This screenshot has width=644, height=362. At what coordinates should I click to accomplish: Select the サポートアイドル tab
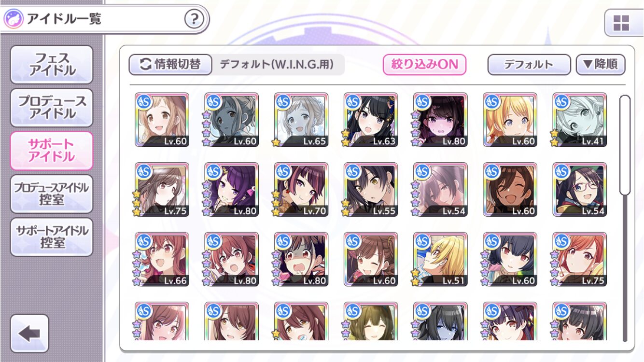point(52,151)
